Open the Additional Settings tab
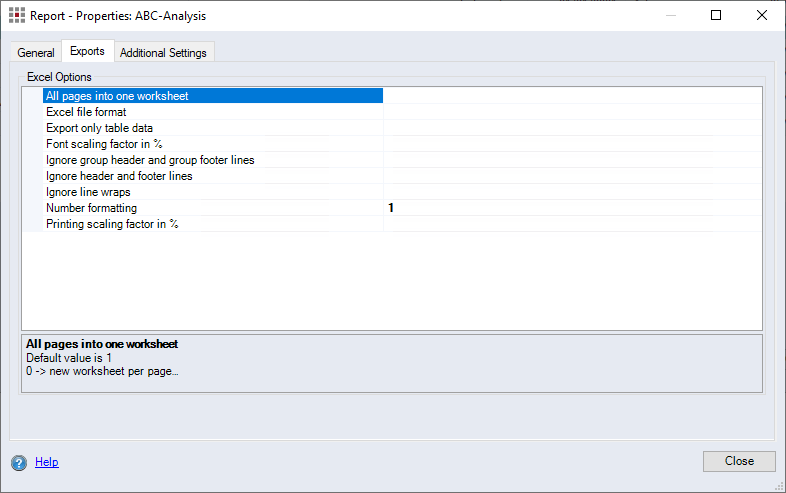The width and height of the screenshot is (786, 493). 163,53
